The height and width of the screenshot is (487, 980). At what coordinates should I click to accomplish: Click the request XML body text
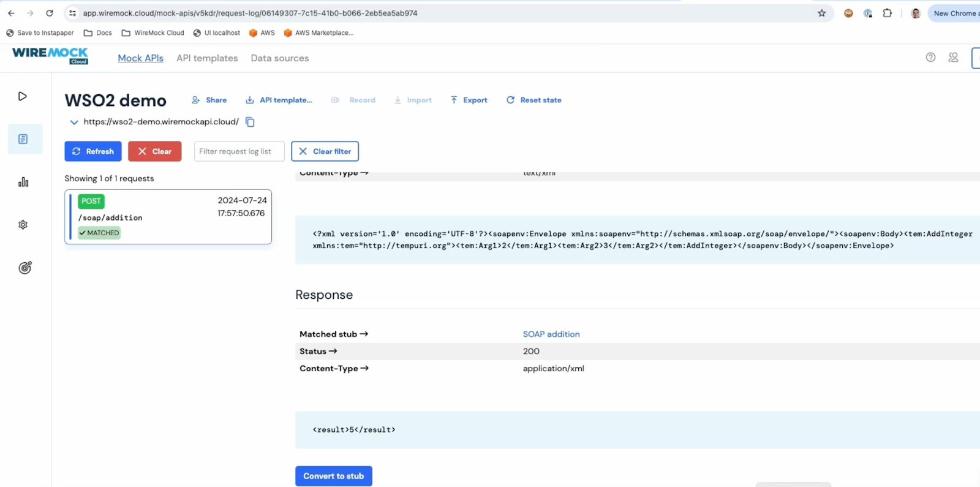[643, 240]
